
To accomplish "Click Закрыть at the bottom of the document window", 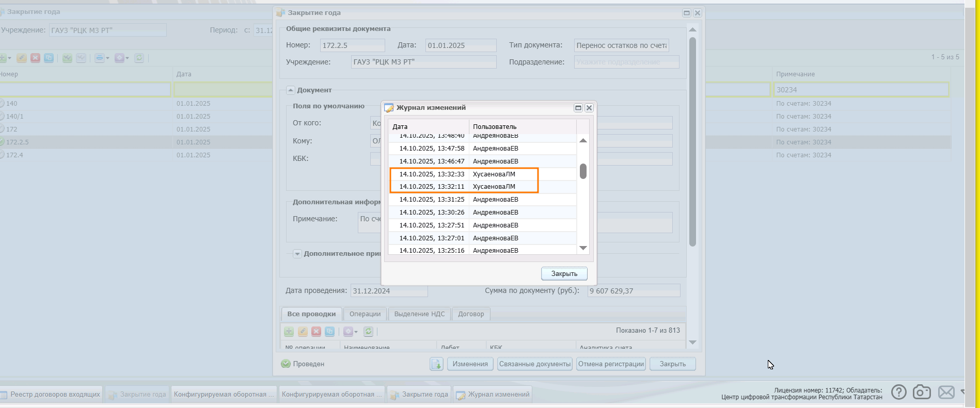I will point(672,364).
